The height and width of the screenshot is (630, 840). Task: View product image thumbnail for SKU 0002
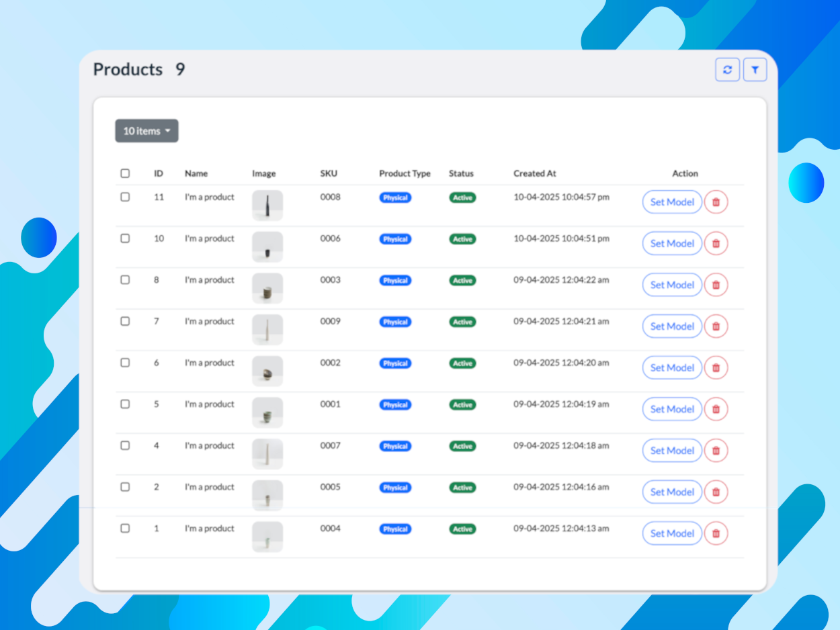coord(267,371)
